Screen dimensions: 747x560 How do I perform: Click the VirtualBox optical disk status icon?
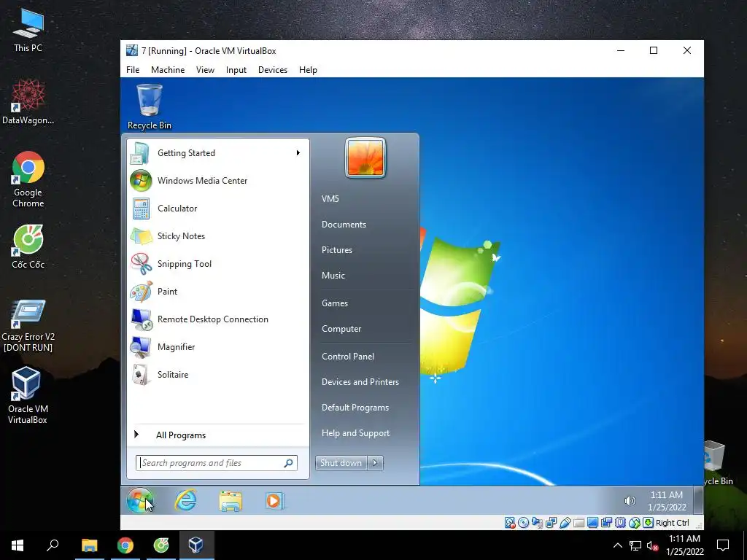click(523, 523)
